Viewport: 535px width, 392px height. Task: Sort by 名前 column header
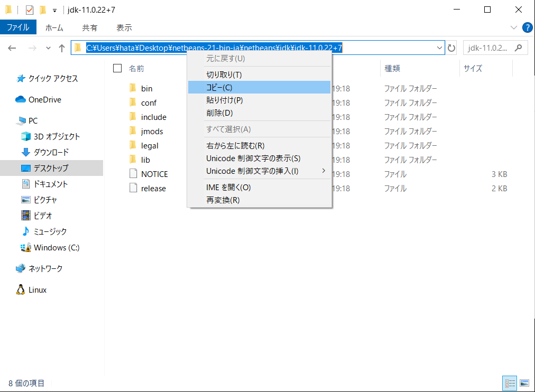coord(136,69)
